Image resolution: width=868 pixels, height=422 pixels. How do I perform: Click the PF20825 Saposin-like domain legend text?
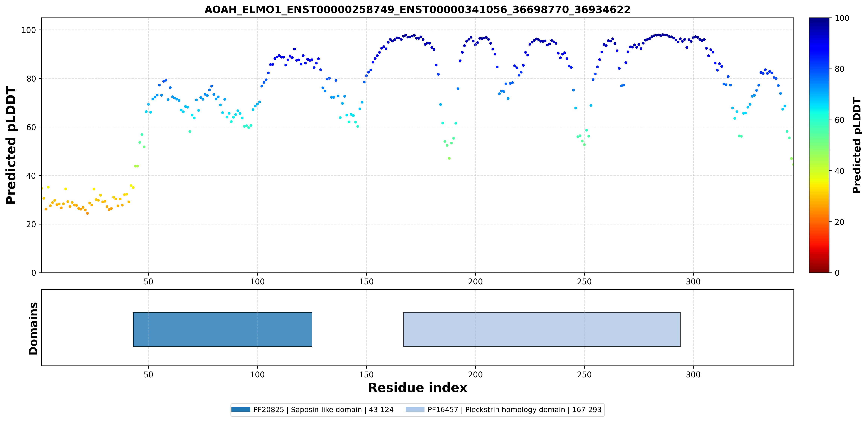[323, 410]
